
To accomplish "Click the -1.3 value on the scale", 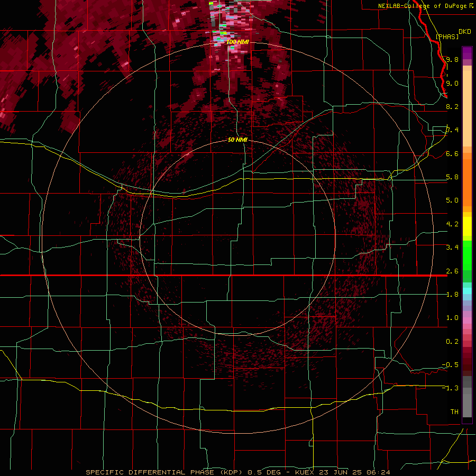I will tap(450, 388).
